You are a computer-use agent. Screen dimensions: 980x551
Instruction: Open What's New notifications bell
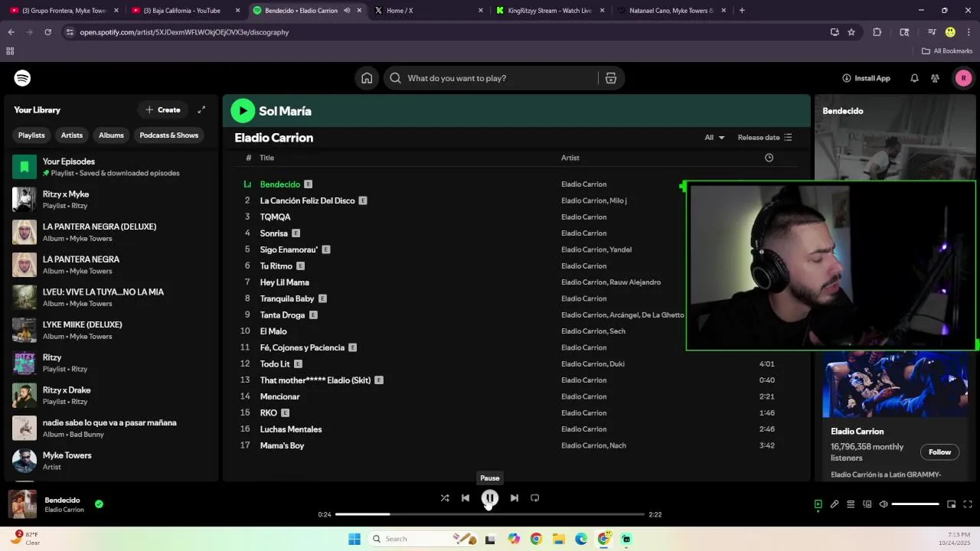coord(914,78)
